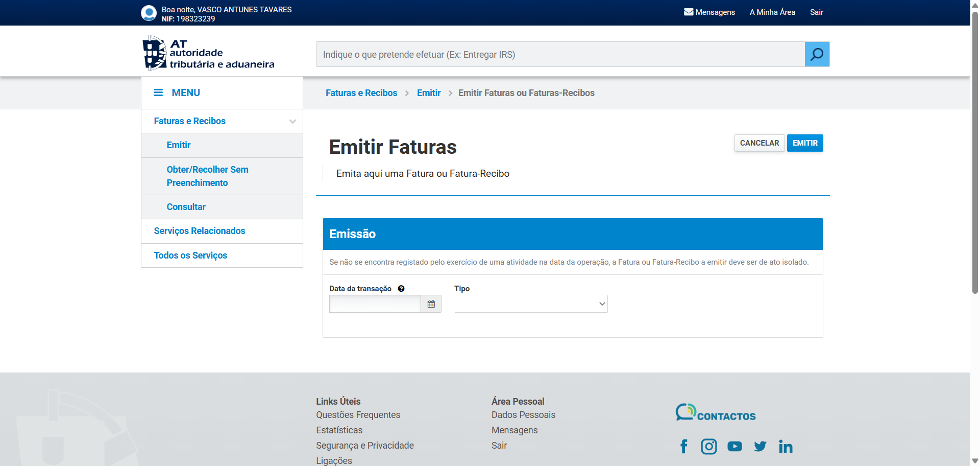
Task: Open the Ligações footer link
Action: click(334, 461)
